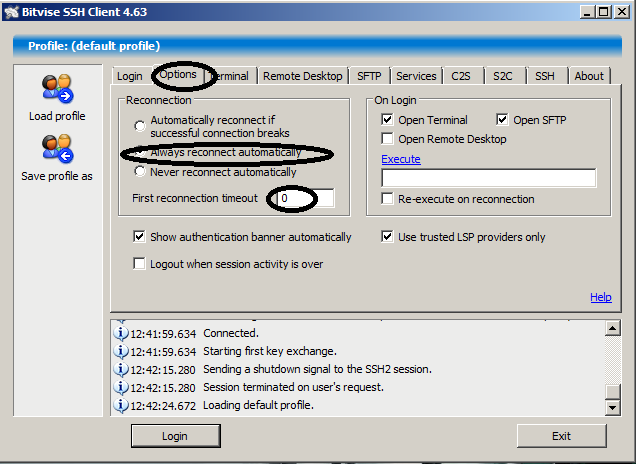The image size is (636, 464).
Task: Maximize the Bitvise SSH Client window
Action: coord(604,12)
